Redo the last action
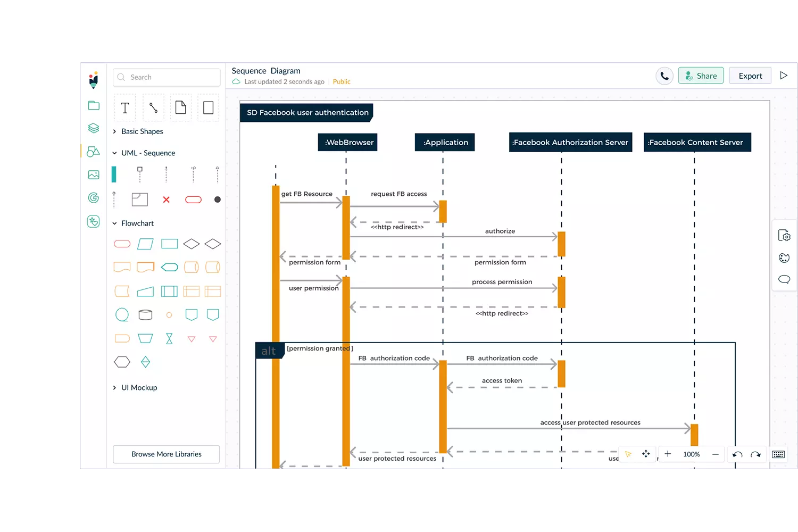 point(756,454)
